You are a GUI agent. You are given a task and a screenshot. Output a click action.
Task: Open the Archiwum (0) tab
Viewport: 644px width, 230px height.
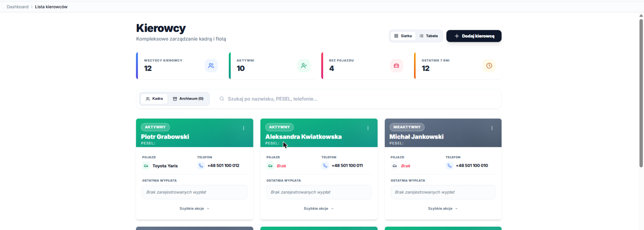click(188, 99)
